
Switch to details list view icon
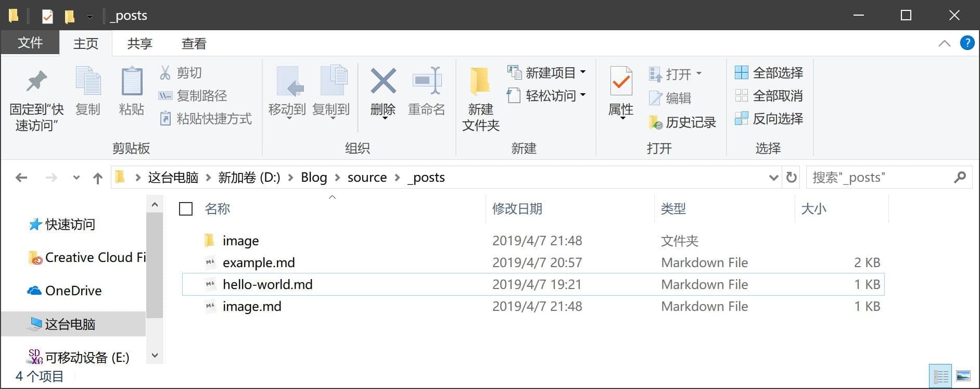(x=940, y=376)
